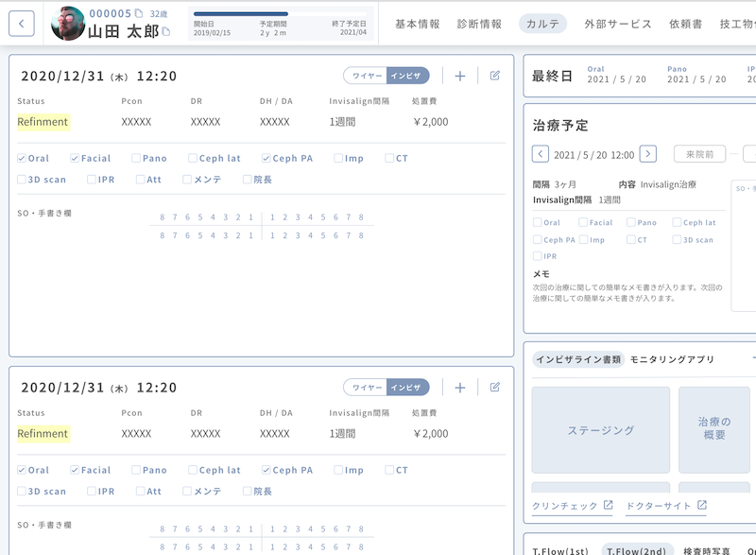This screenshot has width=756, height=555.
Task: Edit the first record with pencil icon
Action: (495, 76)
